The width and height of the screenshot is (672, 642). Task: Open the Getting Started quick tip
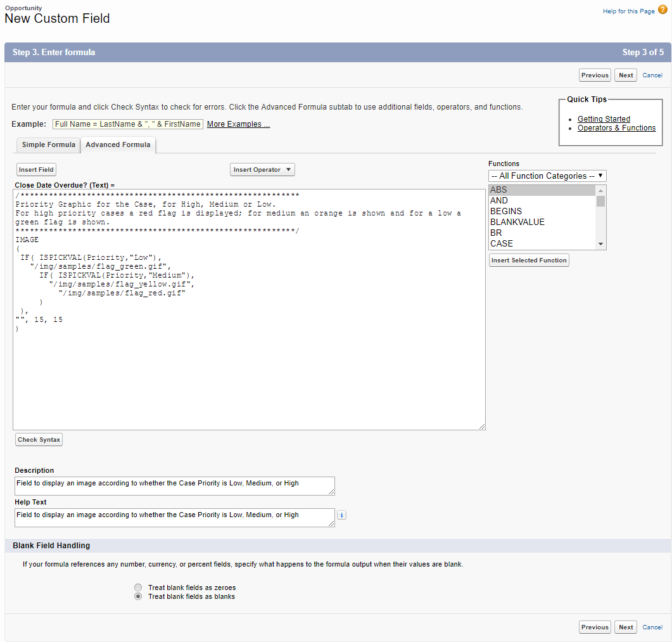click(604, 119)
